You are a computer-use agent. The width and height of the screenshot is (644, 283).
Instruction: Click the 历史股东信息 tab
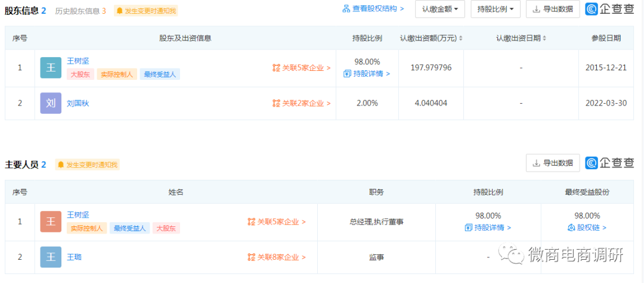80,11
